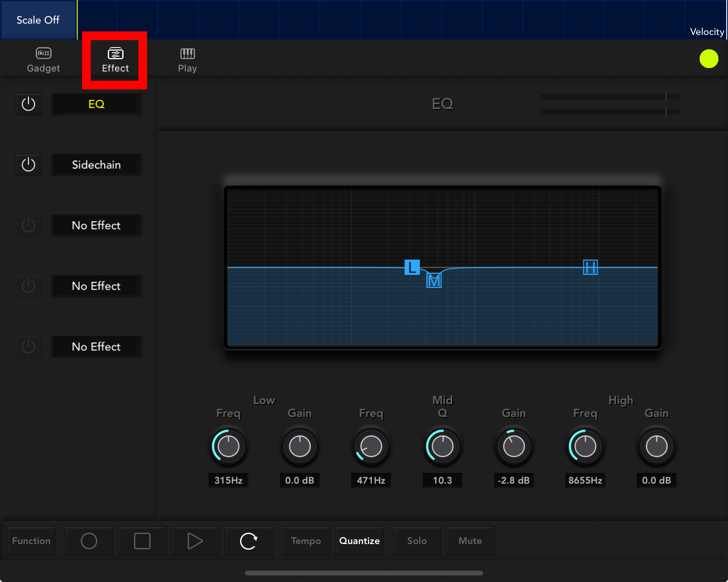Viewport: 728px width, 582px height.
Task: Click the Quantize button
Action: click(x=360, y=541)
